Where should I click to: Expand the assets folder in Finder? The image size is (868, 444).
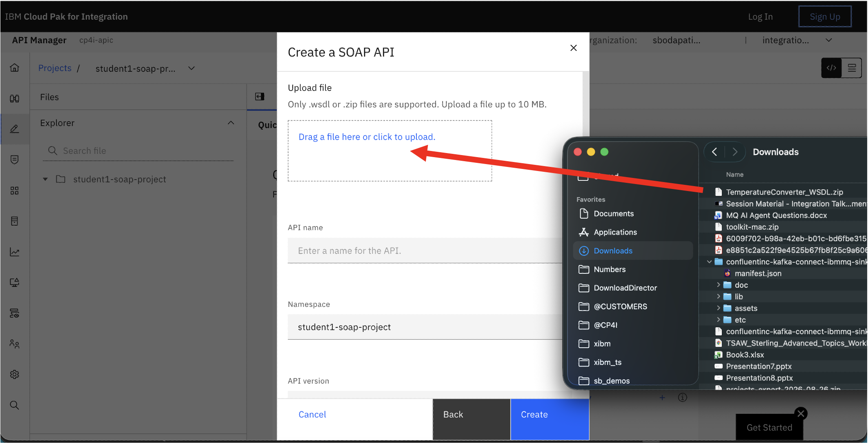pyautogui.click(x=718, y=308)
